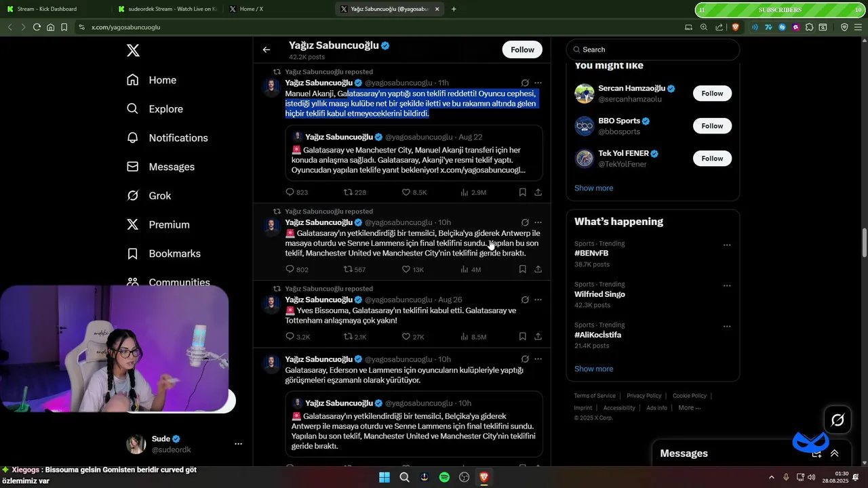
Task: Open the Cookie Policy footer link
Action: pyautogui.click(x=690, y=396)
